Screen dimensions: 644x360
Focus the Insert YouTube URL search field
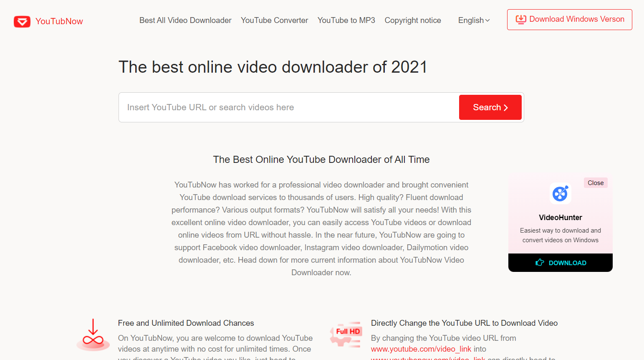pyautogui.click(x=289, y=107)
